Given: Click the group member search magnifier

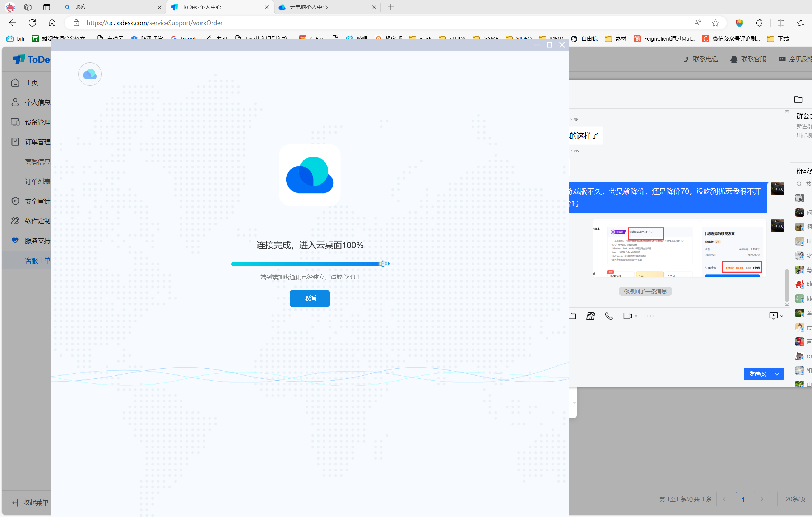Looking at the screenshot, I should click(799, 184).
